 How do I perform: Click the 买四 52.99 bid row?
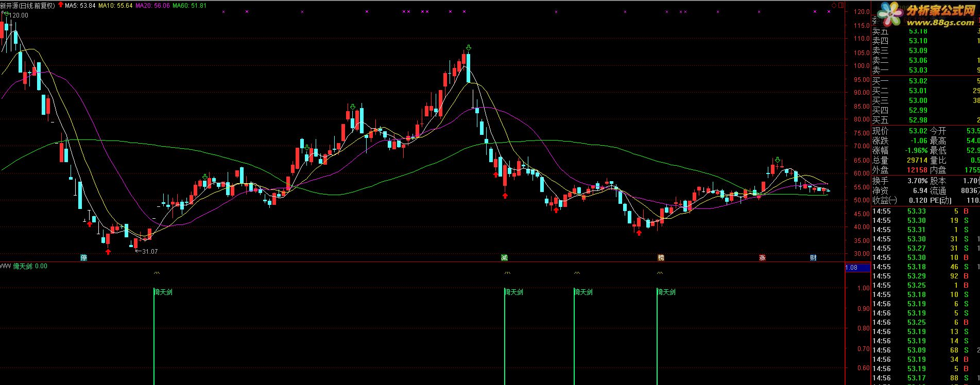tap(925, 110)
